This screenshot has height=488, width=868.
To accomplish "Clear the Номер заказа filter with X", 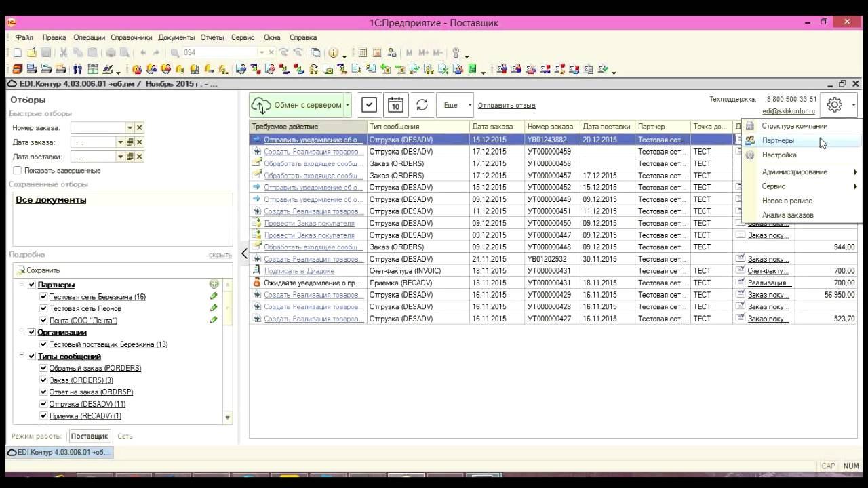I will click(x=140, y=127).
